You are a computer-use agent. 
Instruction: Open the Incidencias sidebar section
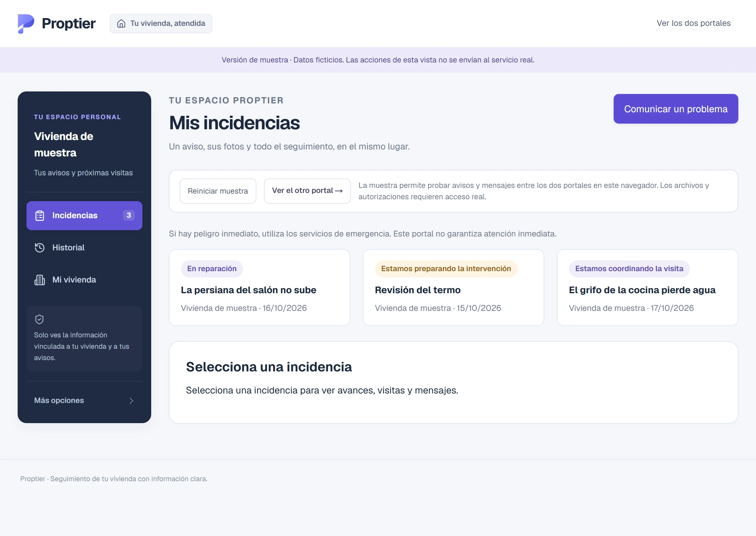pyautogui.click(x=84, y=216)
